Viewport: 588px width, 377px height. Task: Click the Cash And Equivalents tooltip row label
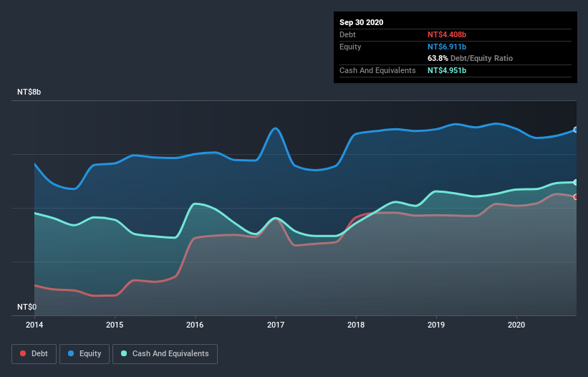(377, 70)
